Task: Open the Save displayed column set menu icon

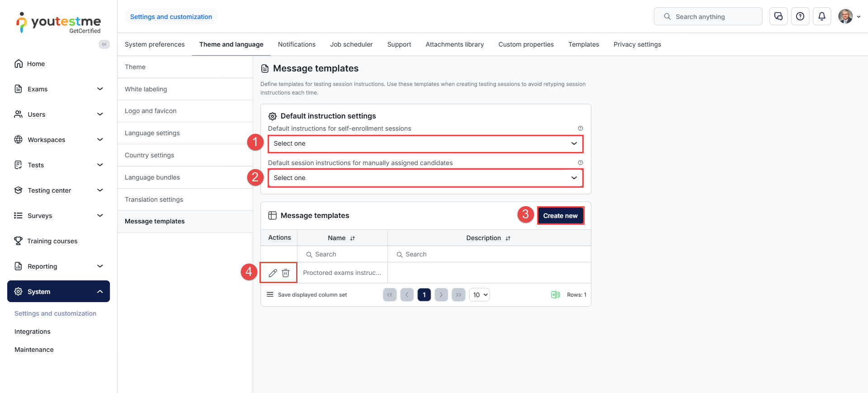Action: tap(270, 294)
